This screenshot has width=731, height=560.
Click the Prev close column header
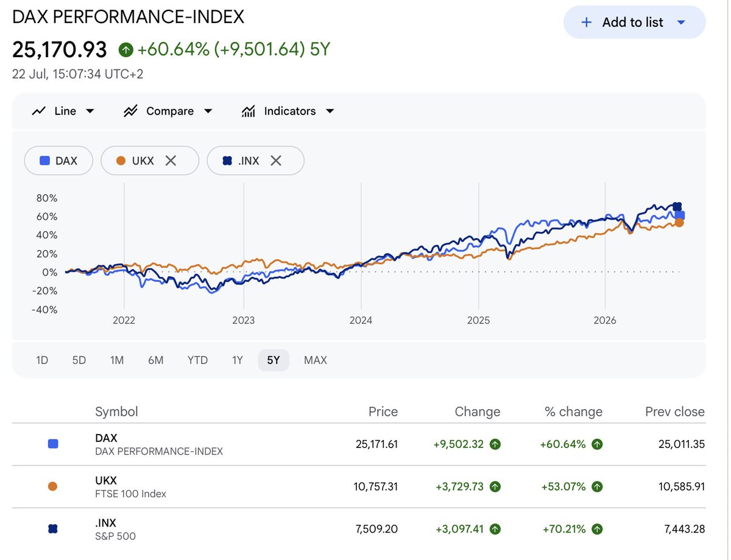point(675,411)
